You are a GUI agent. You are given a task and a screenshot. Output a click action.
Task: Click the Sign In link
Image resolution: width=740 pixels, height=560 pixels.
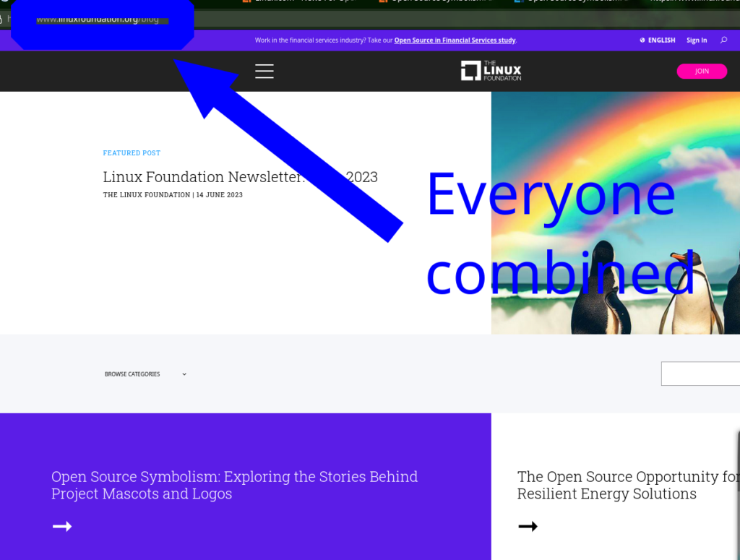[x=697, y=40]
